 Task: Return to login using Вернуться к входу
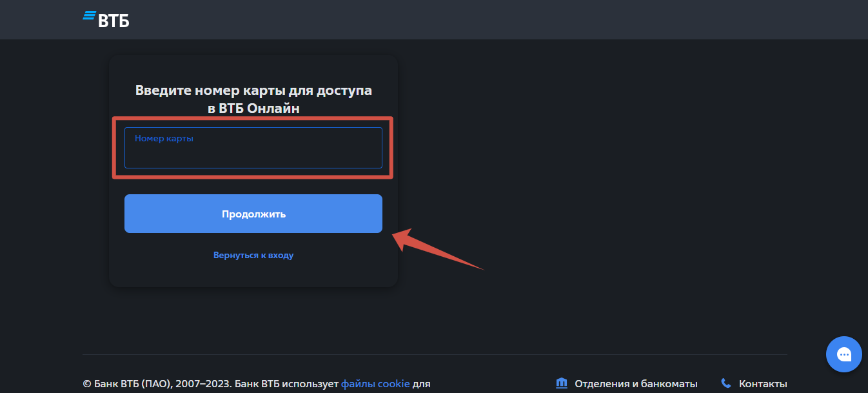coord(253,254)
